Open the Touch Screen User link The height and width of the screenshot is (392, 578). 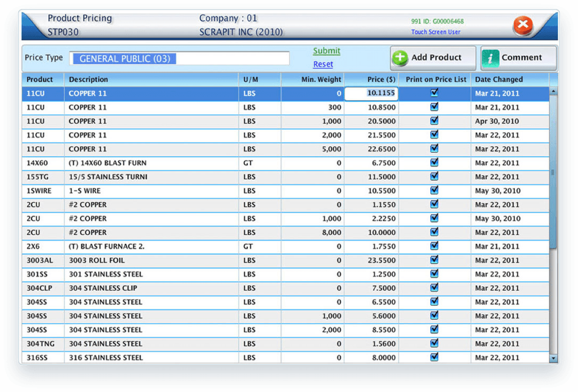436,32
